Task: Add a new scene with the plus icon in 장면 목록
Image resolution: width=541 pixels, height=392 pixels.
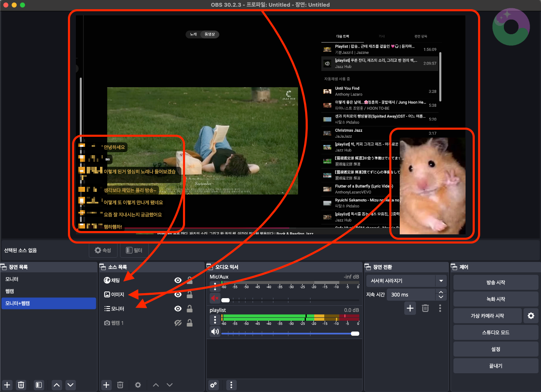Action: tap(8, 385)
